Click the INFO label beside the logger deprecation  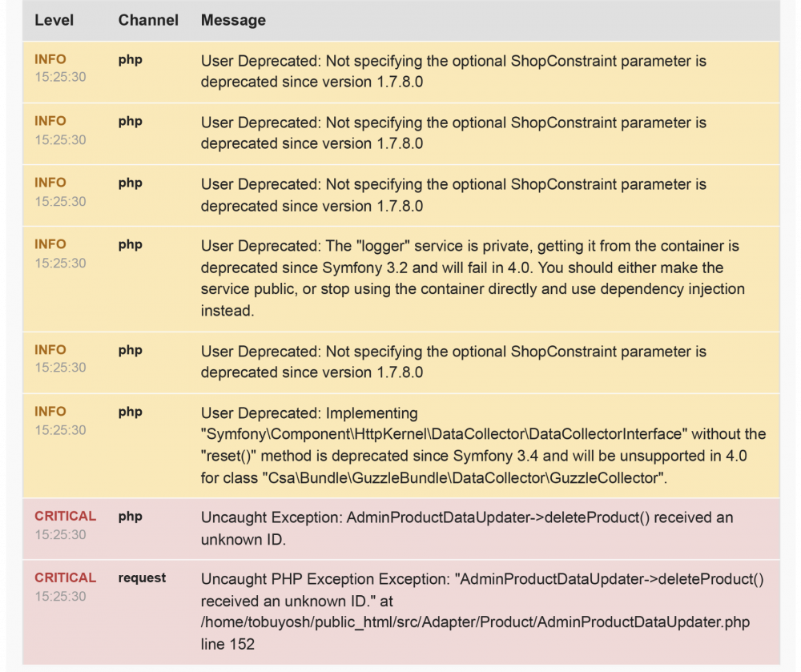(50, 244)
